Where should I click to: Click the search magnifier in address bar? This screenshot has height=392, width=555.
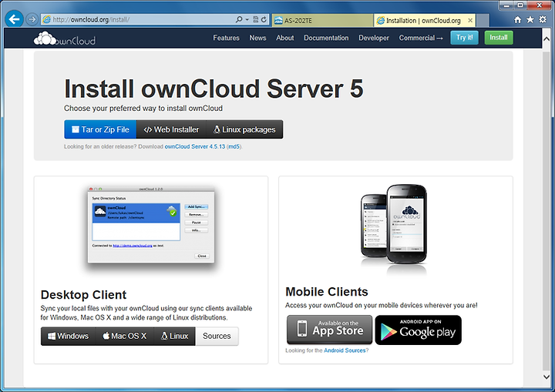(239, 19)
